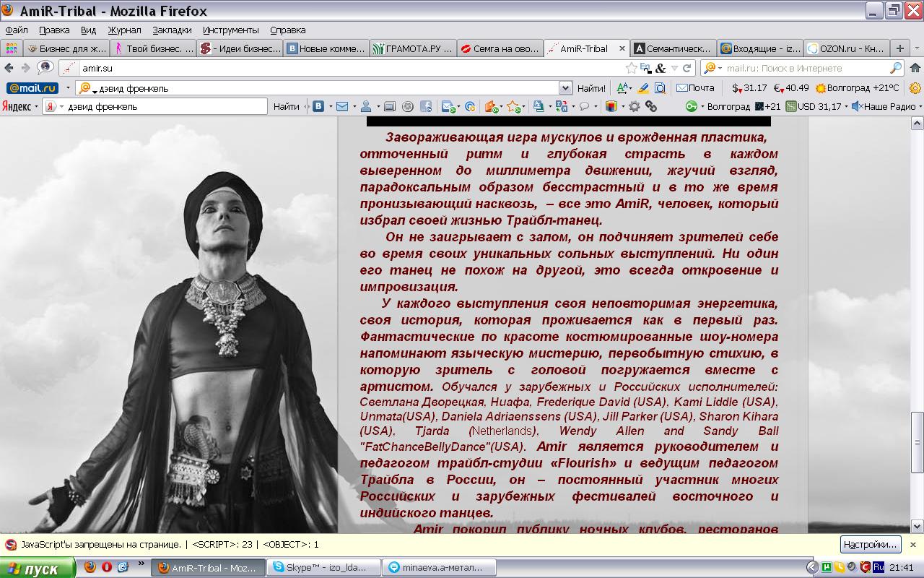Click the mail envelope icon in Yandex toolbar
The height and width of the screenshot is (578, 924).
pyautogui.click(x=342, y=106)
